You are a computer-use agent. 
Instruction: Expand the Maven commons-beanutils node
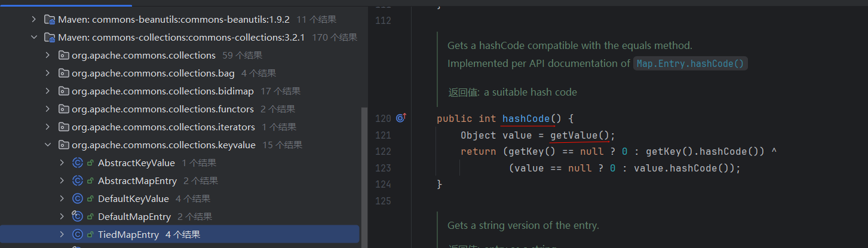click(x=33, y=20)
